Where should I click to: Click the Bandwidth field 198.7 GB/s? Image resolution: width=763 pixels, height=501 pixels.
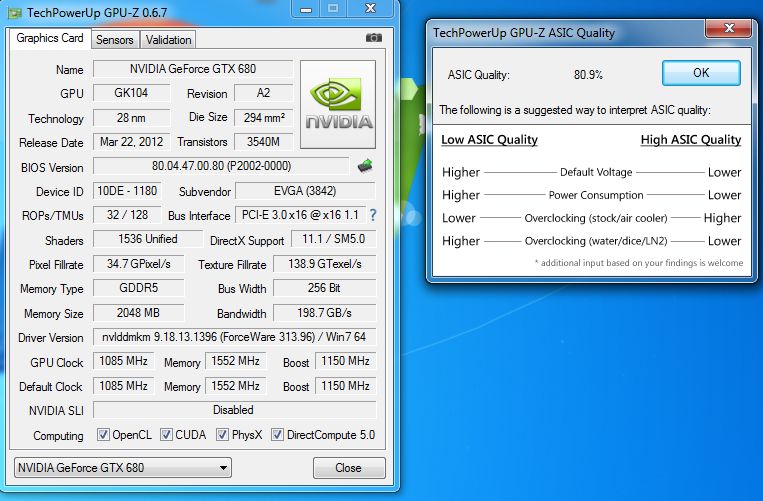point(325,313)
